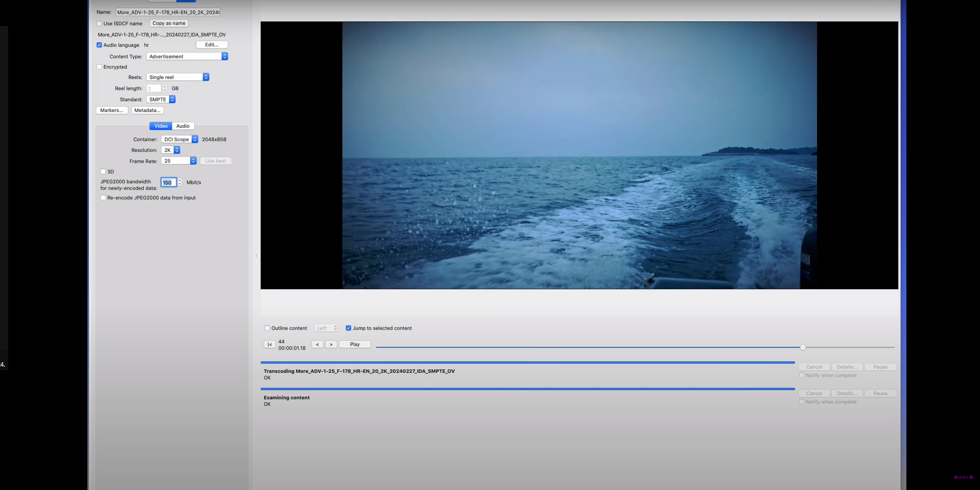
Task: Select the Video tab
Action: click(x=161, y=126)
